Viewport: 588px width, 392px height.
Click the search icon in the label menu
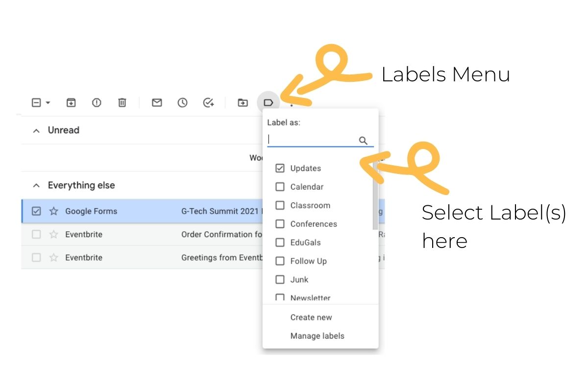(x=363, y=140)
